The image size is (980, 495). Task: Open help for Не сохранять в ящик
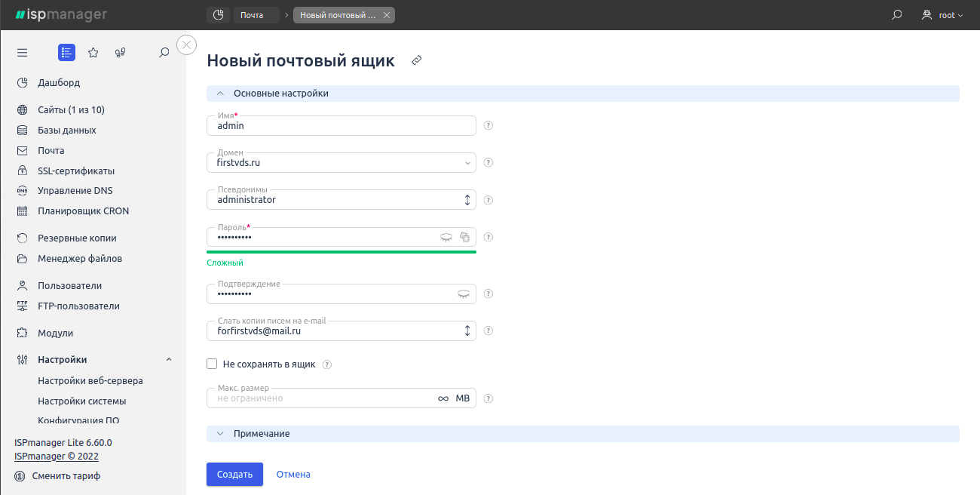coord(327,364)
